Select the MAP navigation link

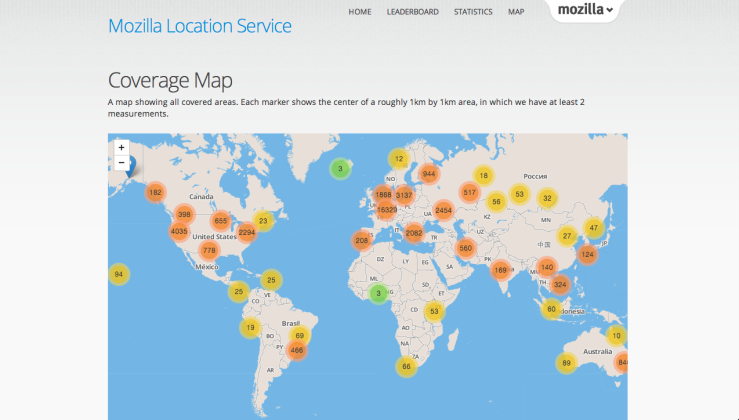[x=516, y=12]
